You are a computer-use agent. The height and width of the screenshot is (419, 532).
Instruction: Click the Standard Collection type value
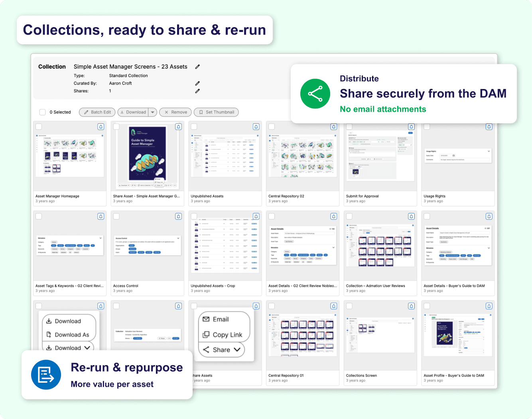pos(128,76)
